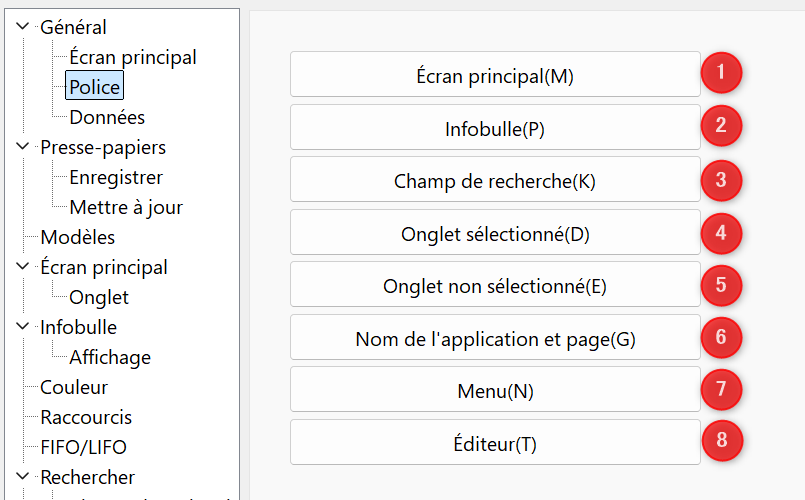Click the Onglet sélectionné(D) button
This screenshot has height=500, width=805.
pos(495,232)
